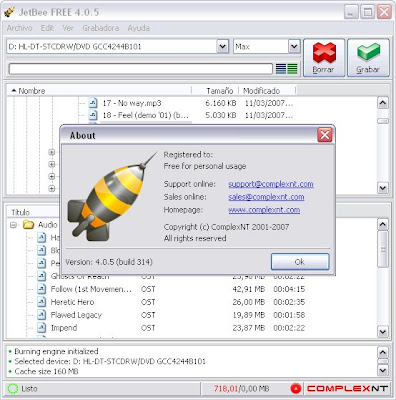Screen dimensions: 396x400
Task: Click the 'Selected device' log entry
Action: pyautogui.click(x=110, y=361)
